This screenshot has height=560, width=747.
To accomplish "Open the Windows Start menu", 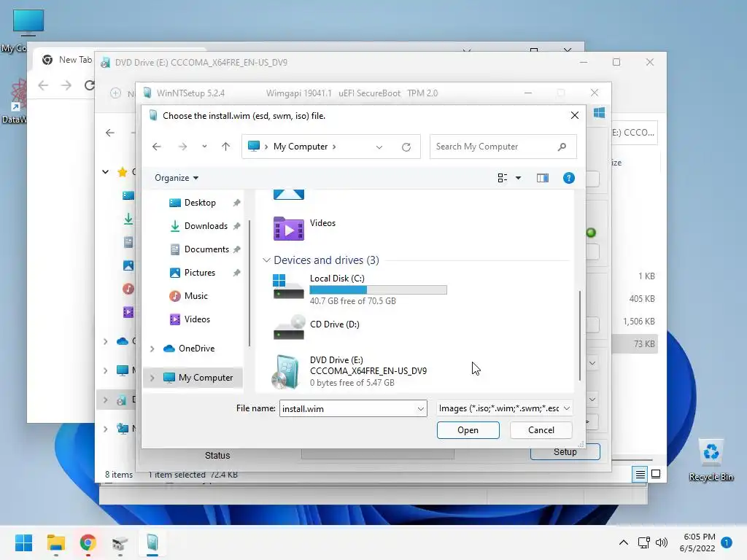I will click(x=23, y=542).
